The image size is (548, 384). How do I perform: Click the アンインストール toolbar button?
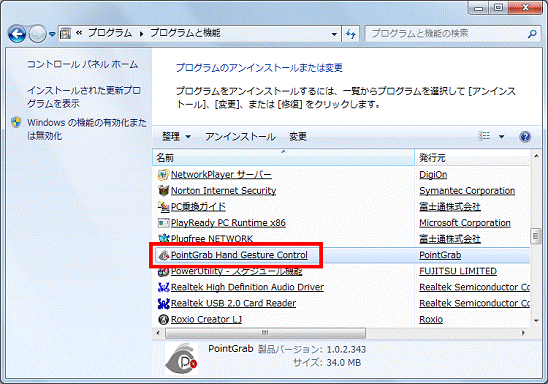pos(240,137)
